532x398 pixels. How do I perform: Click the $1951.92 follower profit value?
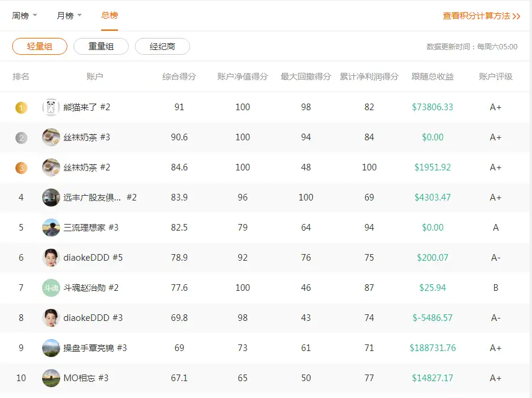pyautogui.click(x=433, y=167)
